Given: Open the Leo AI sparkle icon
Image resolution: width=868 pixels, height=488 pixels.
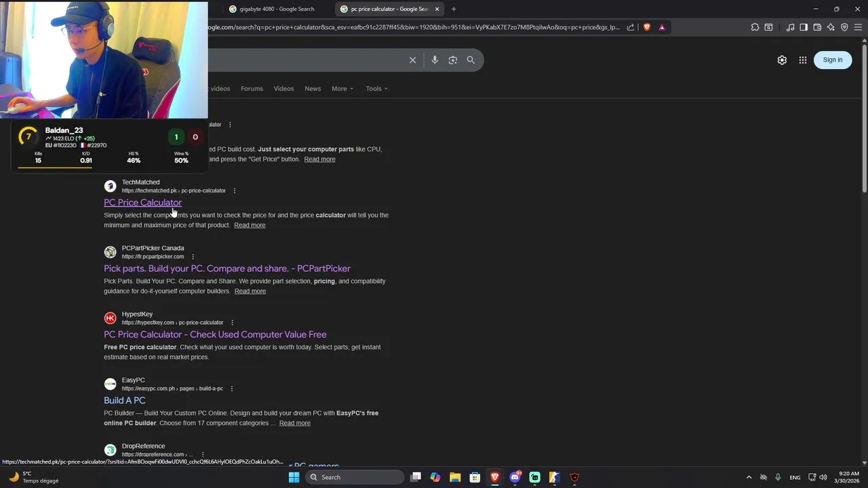Looking at the screenshot, I should pos(831,27).
